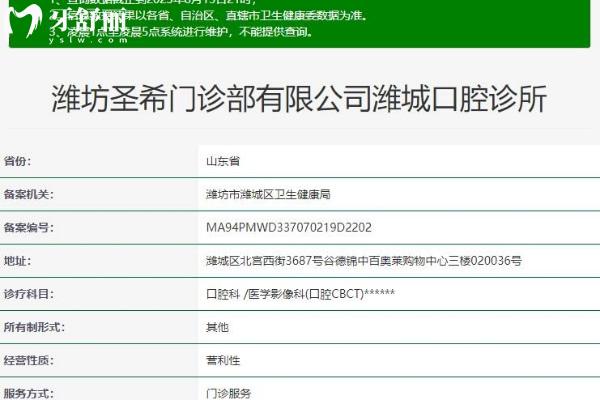Image resolution: width=600 pixels, height=400 pixels.
Task: Click the clinic title 潍坊圣希门诊部有限公司潍城口腔诊所
Action: click(x=299, y=99)
